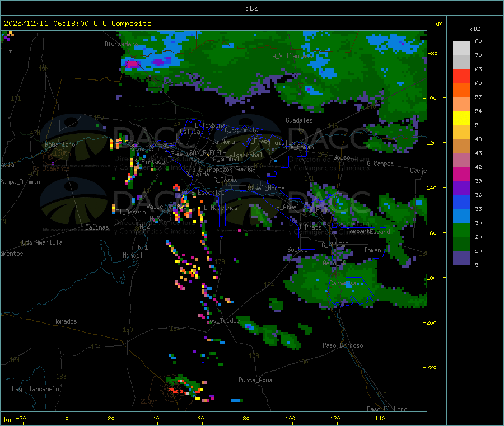Click the Morados map label
The height and width of the screenshot is (426, 504).
coord(65,321)
